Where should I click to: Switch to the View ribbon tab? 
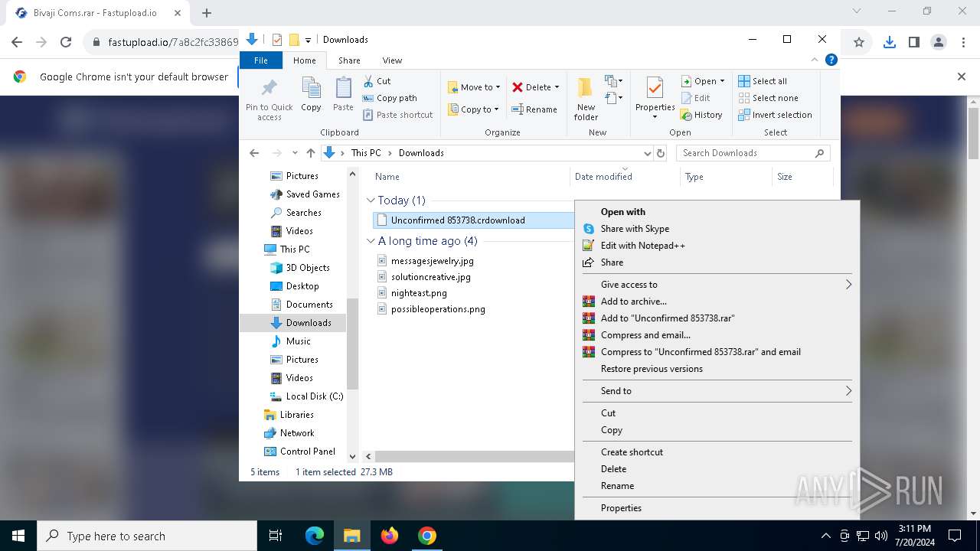(x=392, y=60)
